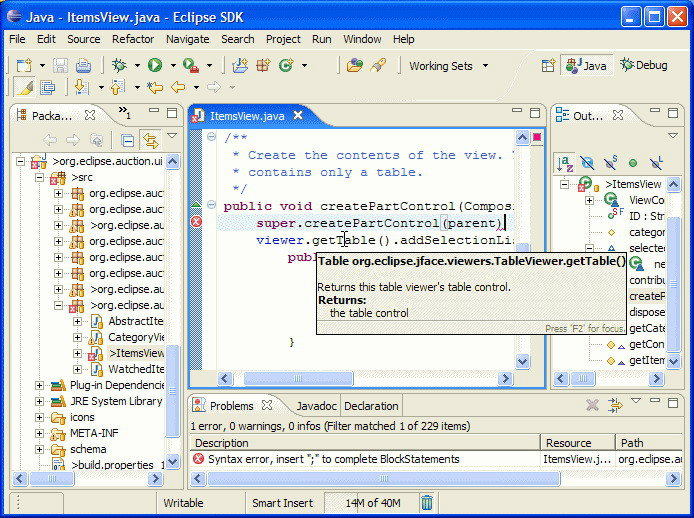Open the Debug button dropdown arrow
Viewport: 694px width, 518px height.
[137, 66]
